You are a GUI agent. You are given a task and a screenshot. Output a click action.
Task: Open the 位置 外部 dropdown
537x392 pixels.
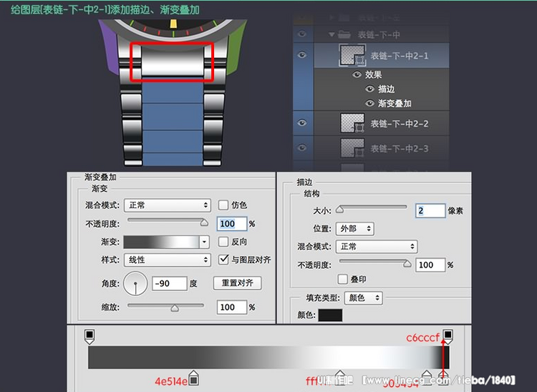pyautogui.click(x=355, y=229)
